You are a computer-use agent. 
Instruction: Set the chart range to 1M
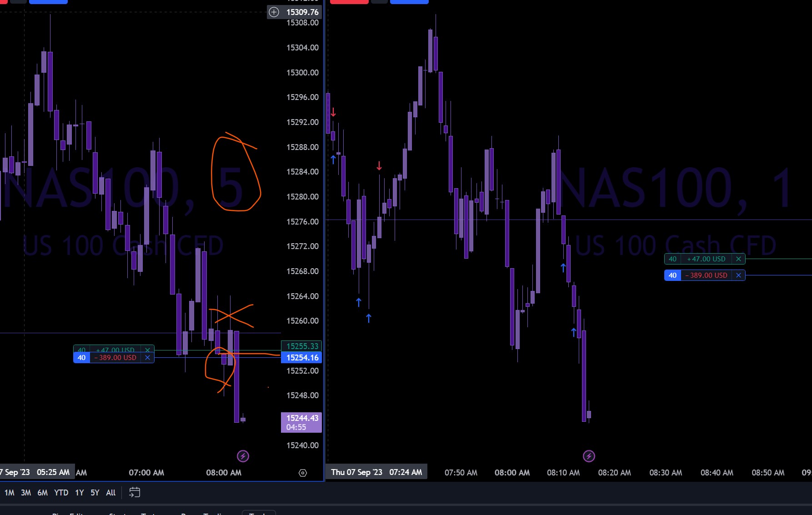[x=9, y=493]
